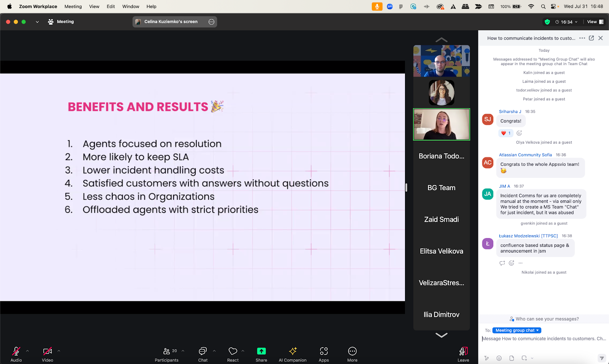Click the send message arrow in chat

[x=601, y=358]
